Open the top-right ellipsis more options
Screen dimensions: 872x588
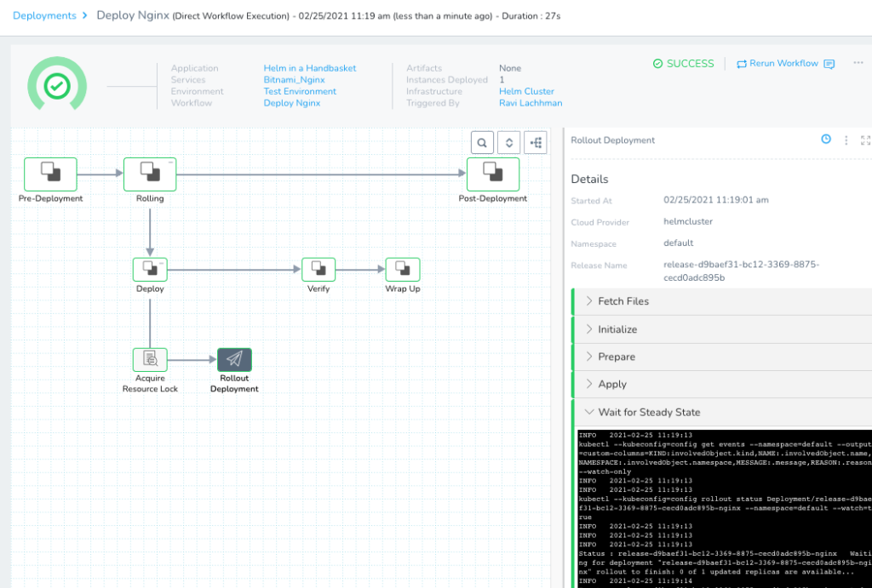(x=858, y=63)
